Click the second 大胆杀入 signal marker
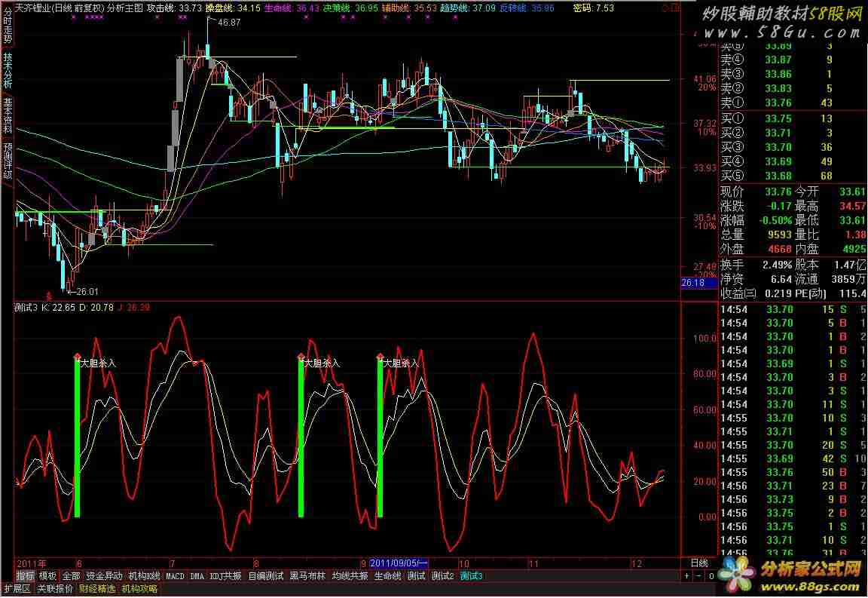Image resolution: width=868 pixels, height=598 pixels. [322, 363]
